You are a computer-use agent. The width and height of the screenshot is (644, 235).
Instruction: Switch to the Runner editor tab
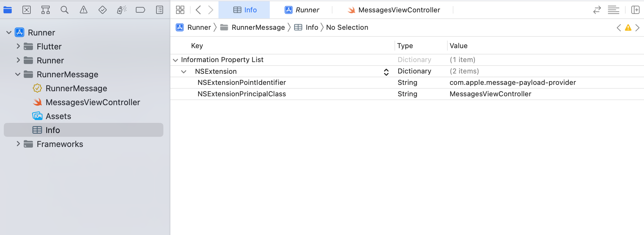(302, 10)
